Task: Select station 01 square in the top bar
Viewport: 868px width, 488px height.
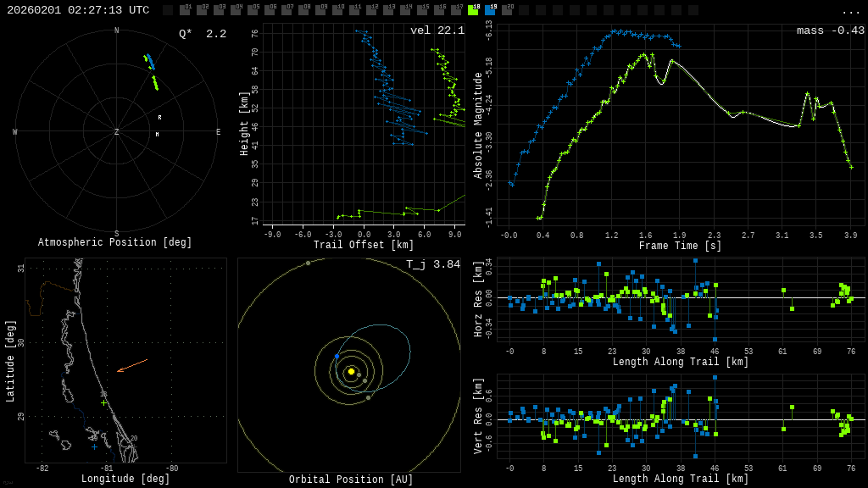Action: [185, 10]
